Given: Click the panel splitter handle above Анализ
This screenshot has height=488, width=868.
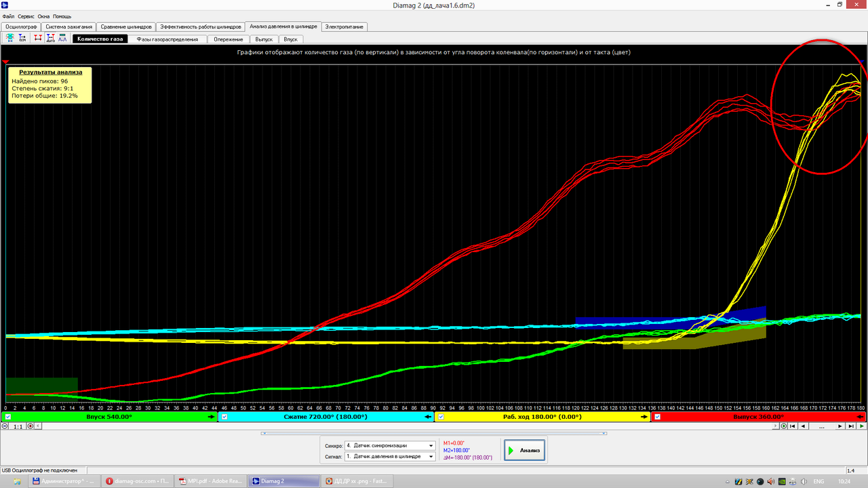Looking at the screenshot, I should (x=434, y=433).
